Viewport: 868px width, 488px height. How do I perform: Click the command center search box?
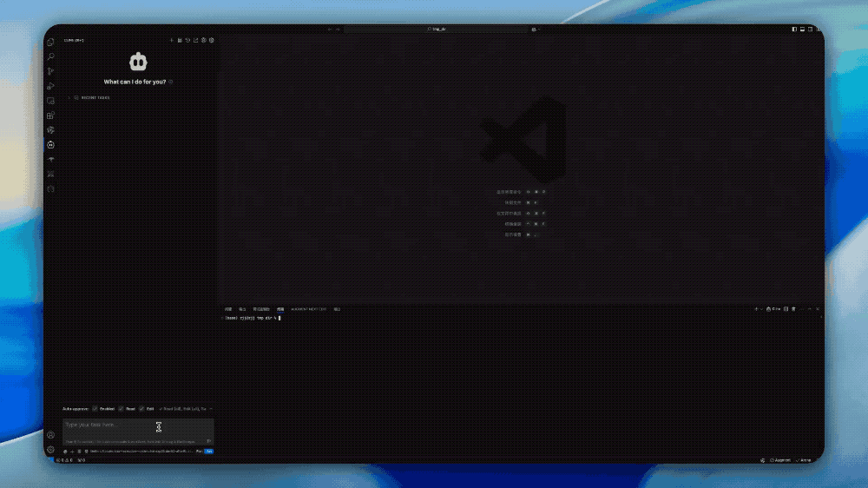437,30
